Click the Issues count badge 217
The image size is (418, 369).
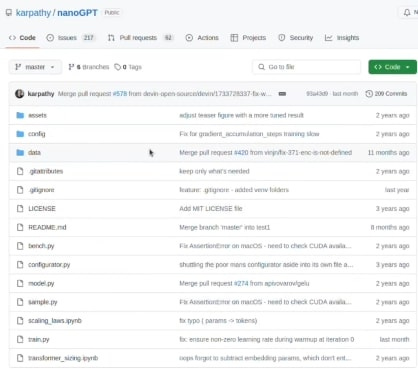pos(89,38)
